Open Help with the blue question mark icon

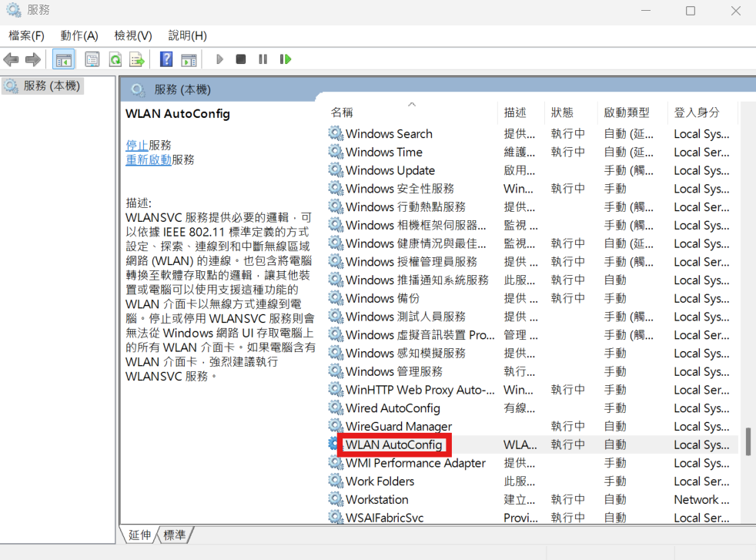pos(166,59)
